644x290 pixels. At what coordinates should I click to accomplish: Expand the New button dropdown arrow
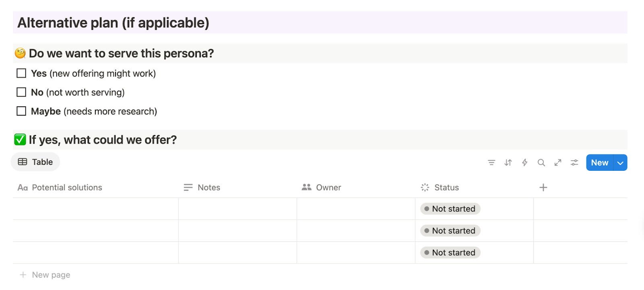(x=620, y=163)
